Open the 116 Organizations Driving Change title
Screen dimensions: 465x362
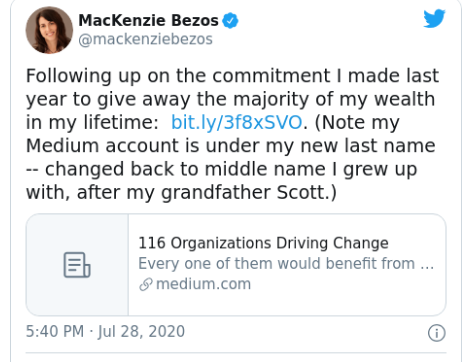pyautogui.click(x=263, y=243)
